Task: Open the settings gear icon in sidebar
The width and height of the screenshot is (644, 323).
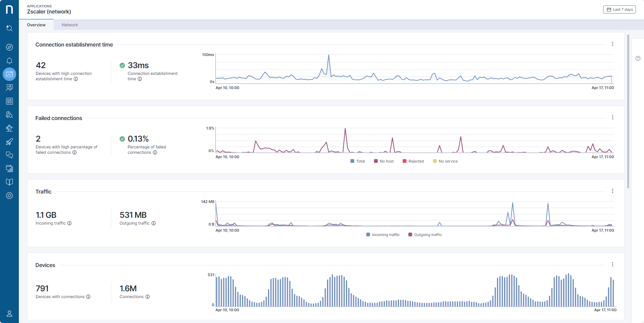Action: pos(9,196)
